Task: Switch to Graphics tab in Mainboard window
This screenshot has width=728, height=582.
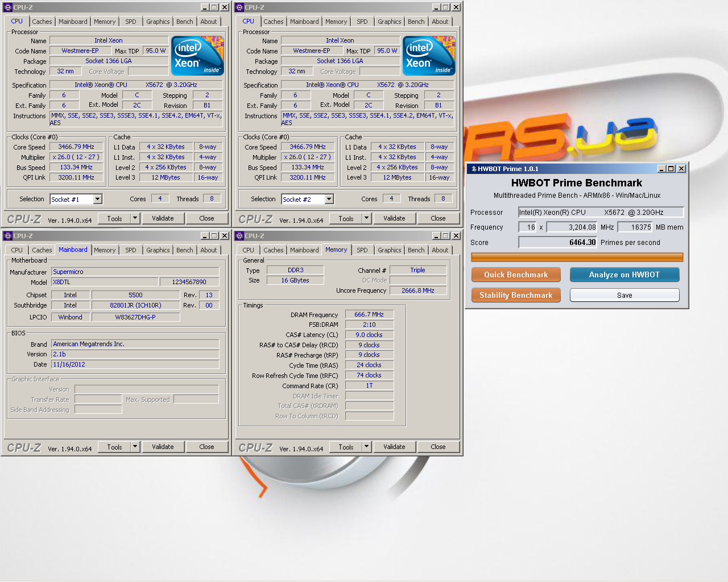Action: pyautogui.click(x=158, y=250)
